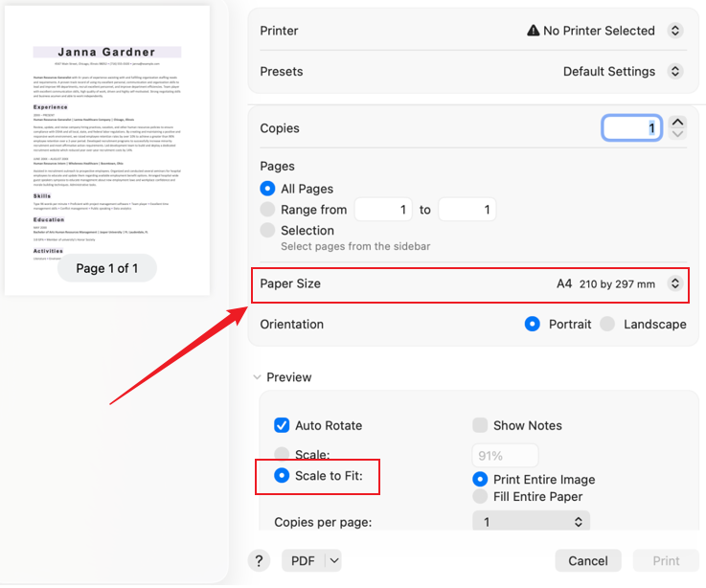This screenshot has height=588, width=706.
Task: Select the All Pages radio button
Action: point(267,189)
